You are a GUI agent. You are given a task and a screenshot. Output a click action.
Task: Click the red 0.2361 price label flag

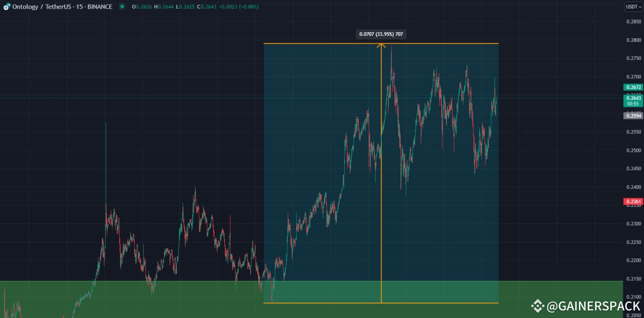[632, 200]
